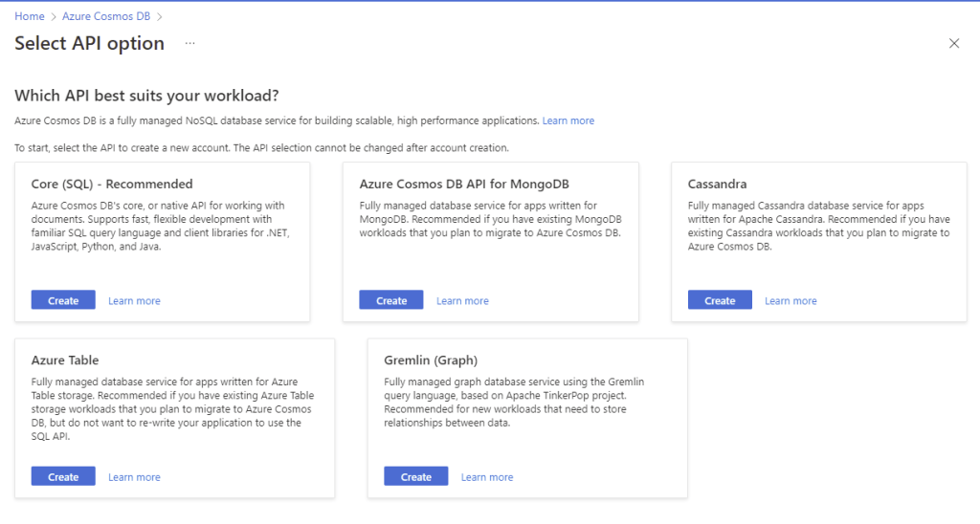Open Learn more in the Core (SQL) card

pos(134,301)
